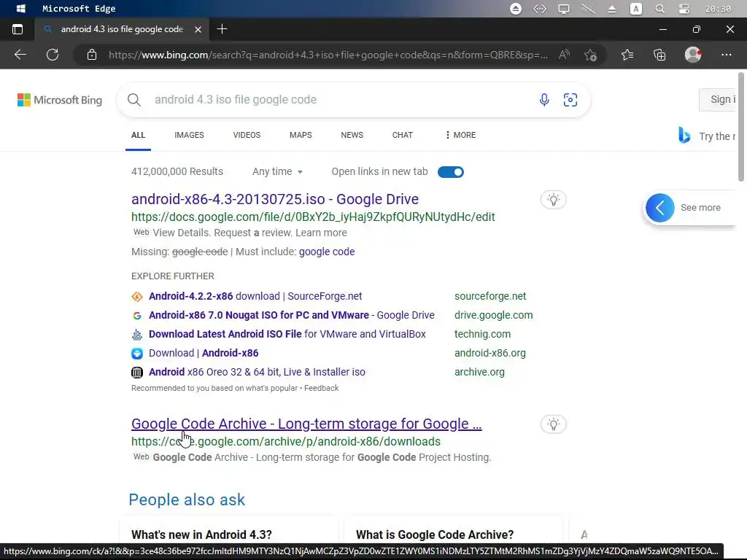Image resolution: width=747 pixels, height=560 pixels.
Task: Open Android-4.2.2-x86 download SourceForge link
Action: 255,296
